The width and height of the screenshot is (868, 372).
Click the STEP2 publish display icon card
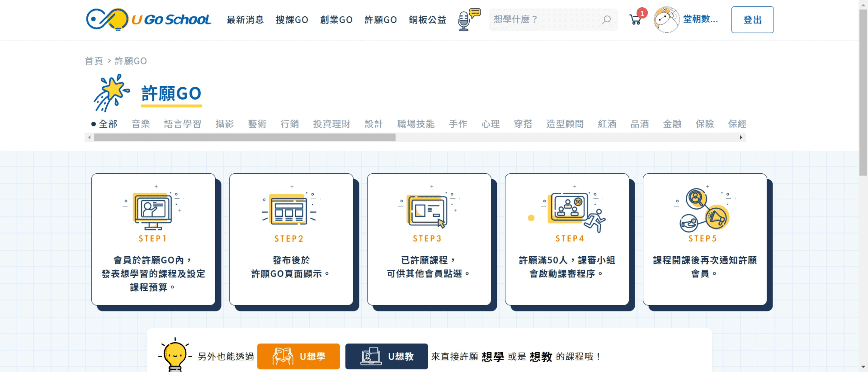coord(290,238)
